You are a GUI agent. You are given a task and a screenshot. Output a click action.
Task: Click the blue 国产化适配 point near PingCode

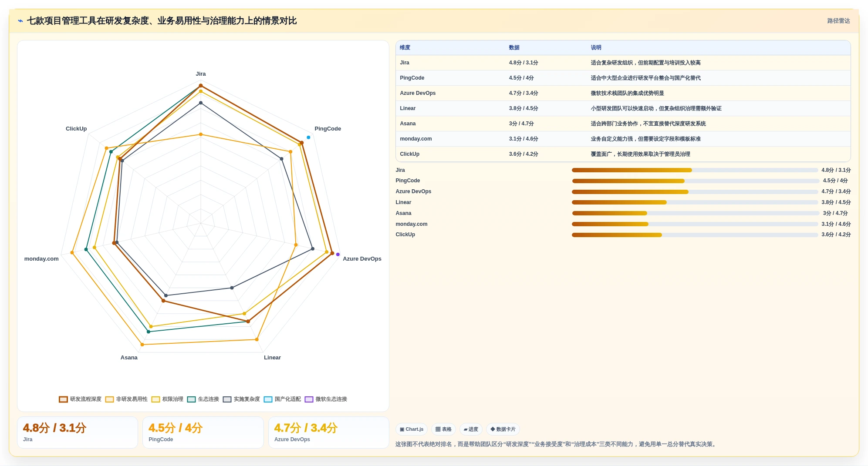[308, 137]
